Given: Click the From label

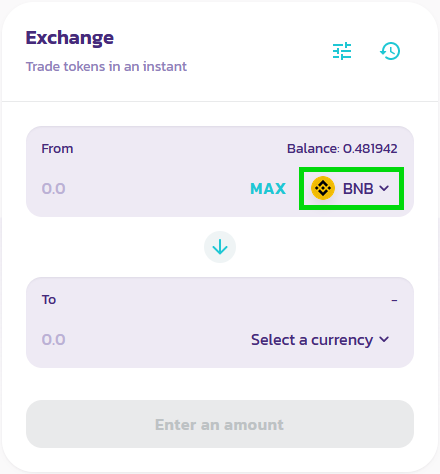Looking at the screenshot, I should 57,149.
